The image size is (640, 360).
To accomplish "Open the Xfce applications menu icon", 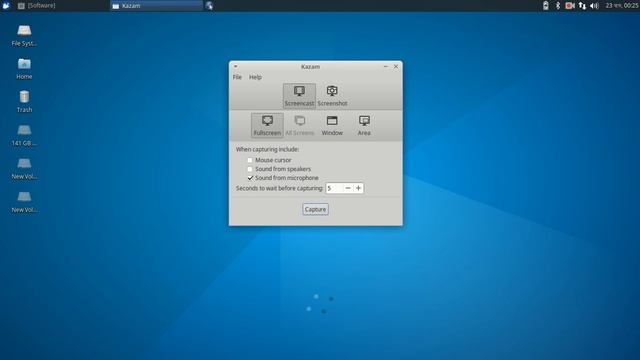I will (6, 6).
